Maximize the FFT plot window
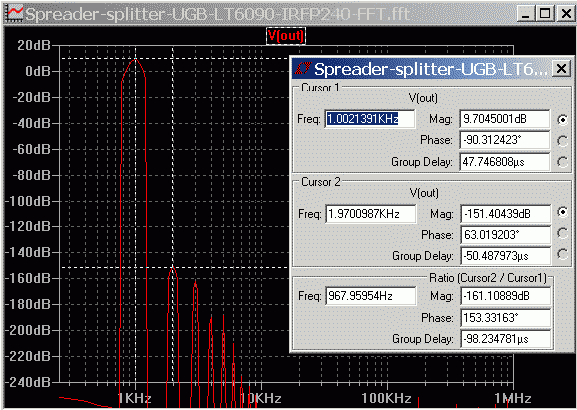577x410 pixels. [x=545, y=14]
